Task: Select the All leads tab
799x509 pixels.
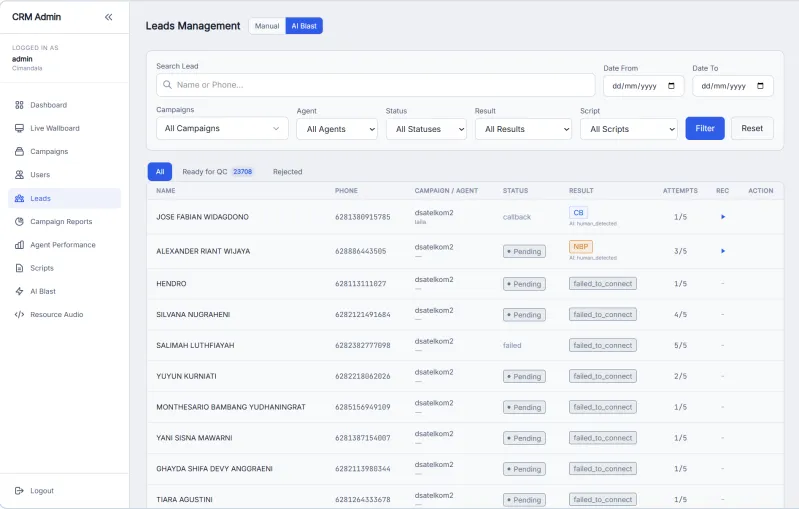Action: point(160,172)
